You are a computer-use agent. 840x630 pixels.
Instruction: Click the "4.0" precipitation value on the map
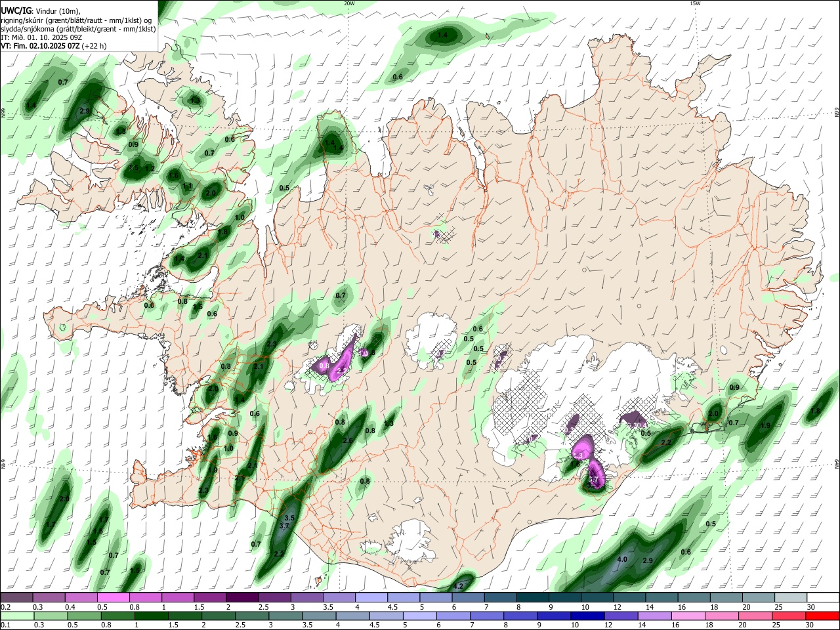point(623,560)
